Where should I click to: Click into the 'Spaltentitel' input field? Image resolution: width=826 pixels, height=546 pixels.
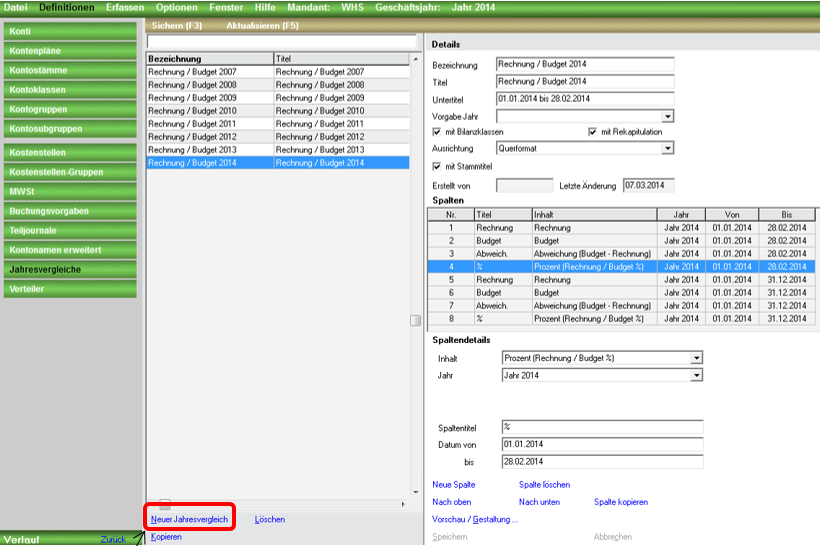click(x=601, y=427)
